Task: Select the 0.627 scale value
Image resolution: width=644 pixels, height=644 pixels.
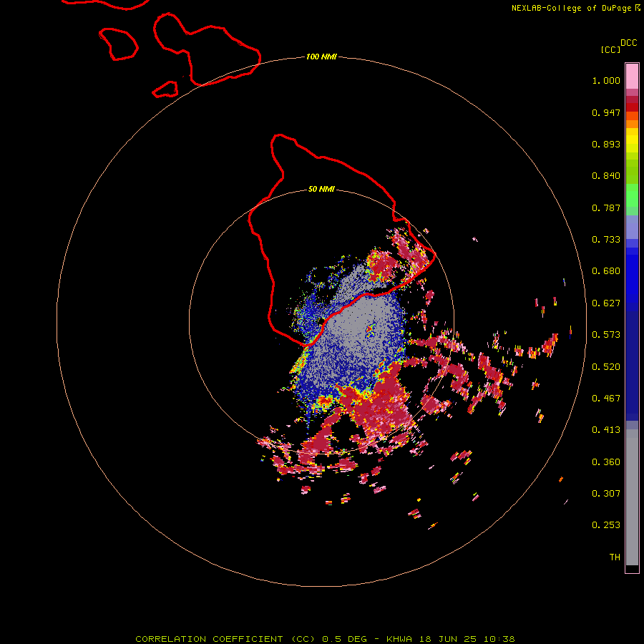Action: pos(606,303)
